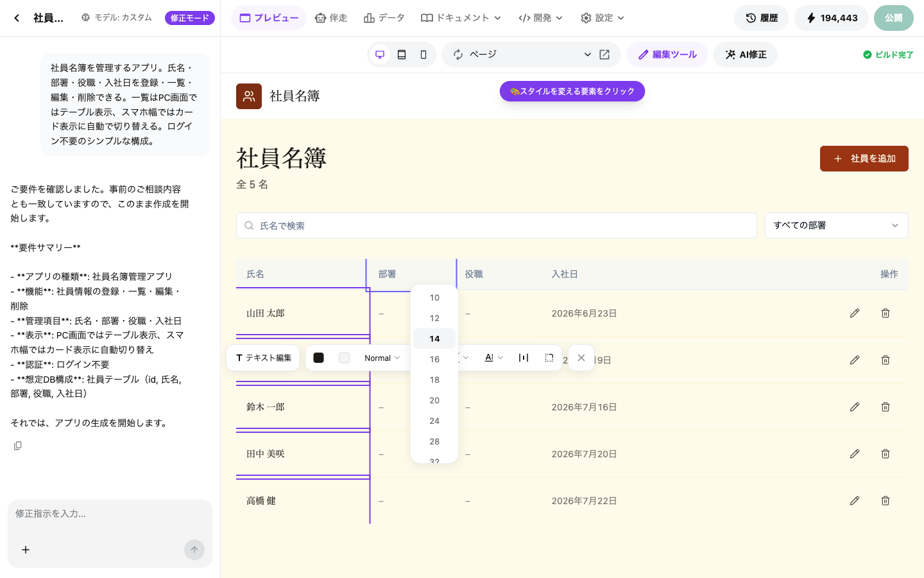Toggle 修正モード badge
Viewport: 924px width, 578px height.
coord(190,18)
